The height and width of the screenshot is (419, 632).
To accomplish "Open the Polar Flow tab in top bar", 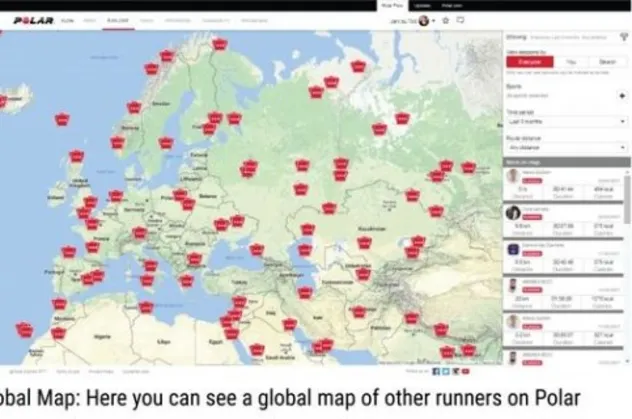I will coord(393,6).
